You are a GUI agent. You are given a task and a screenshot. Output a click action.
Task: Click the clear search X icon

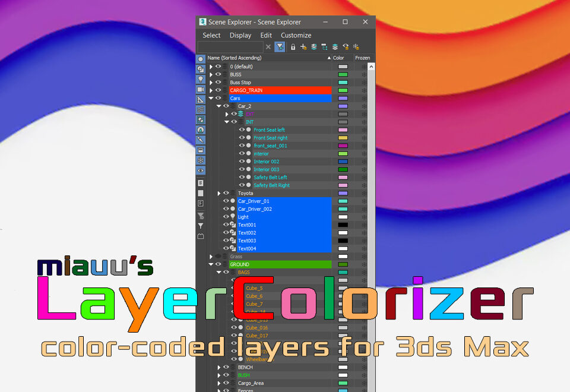click(268, 47)
